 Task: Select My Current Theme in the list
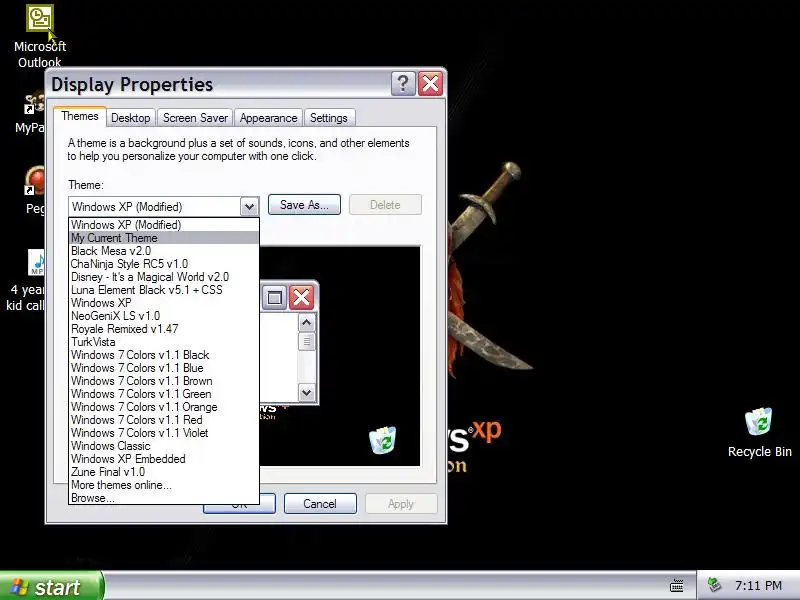pyautogui.click(x=164, y=238)
